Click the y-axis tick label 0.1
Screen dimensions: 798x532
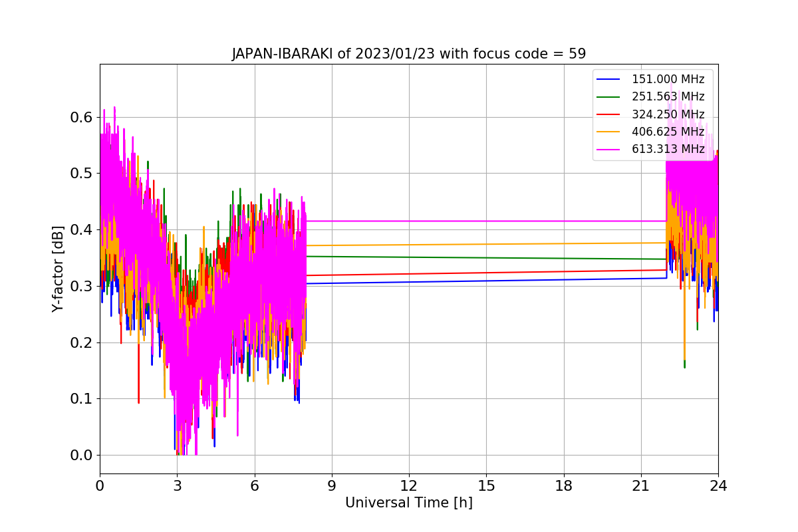[x=82, y=399]
